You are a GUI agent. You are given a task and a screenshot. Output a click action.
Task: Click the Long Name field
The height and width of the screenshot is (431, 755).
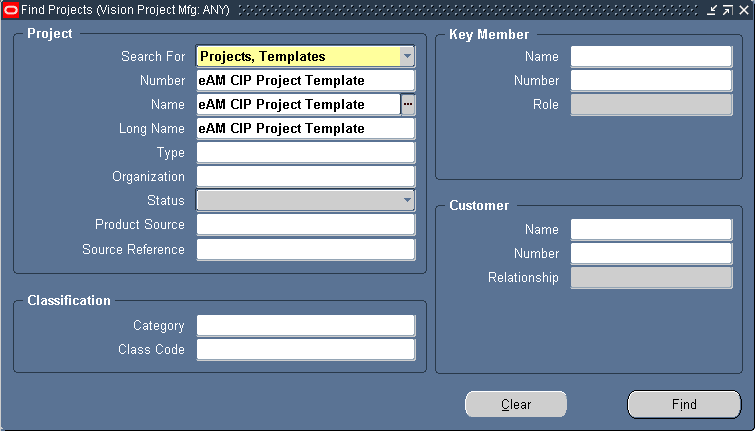(305, 129)
